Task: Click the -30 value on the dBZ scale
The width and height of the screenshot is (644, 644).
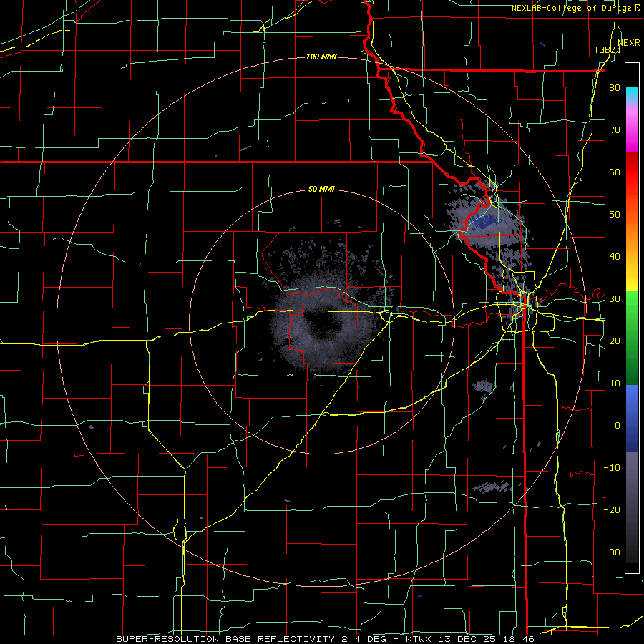Action: click(x=612, y=552)
